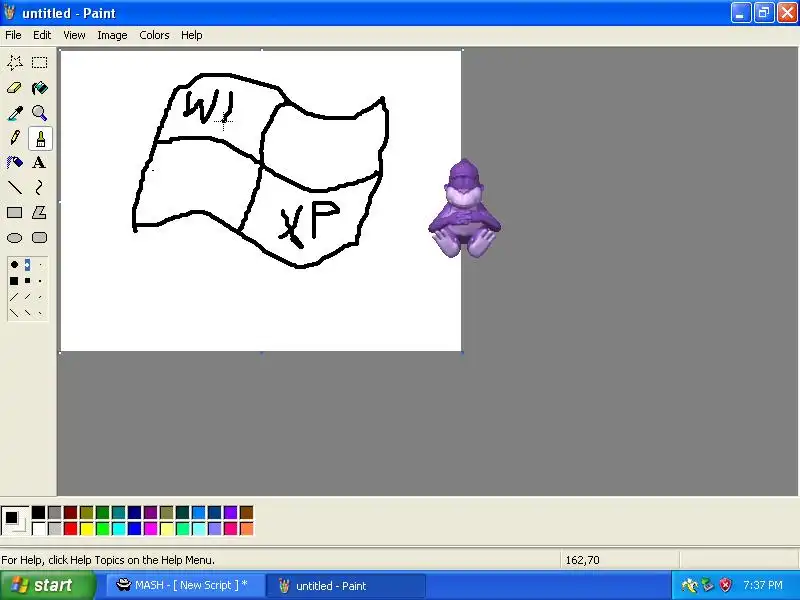Screen dimensions: 800x600
Task: Pick the maroon color swatch
Action: pos(70,513)
